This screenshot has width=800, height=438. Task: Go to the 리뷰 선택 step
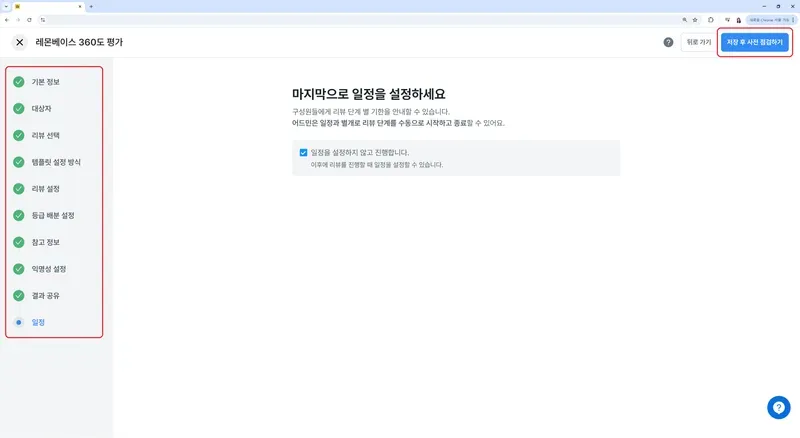click(45, 135)
